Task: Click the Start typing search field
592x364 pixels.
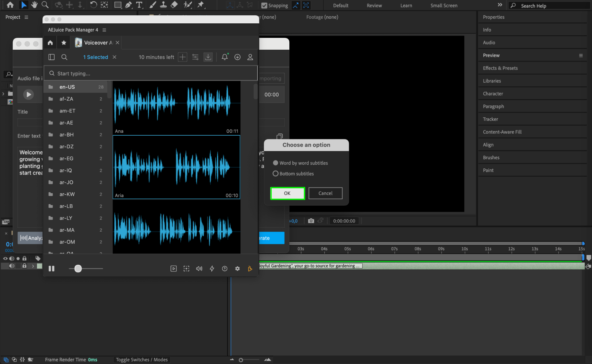Action: pyautogui.click(x=150, y=73)
